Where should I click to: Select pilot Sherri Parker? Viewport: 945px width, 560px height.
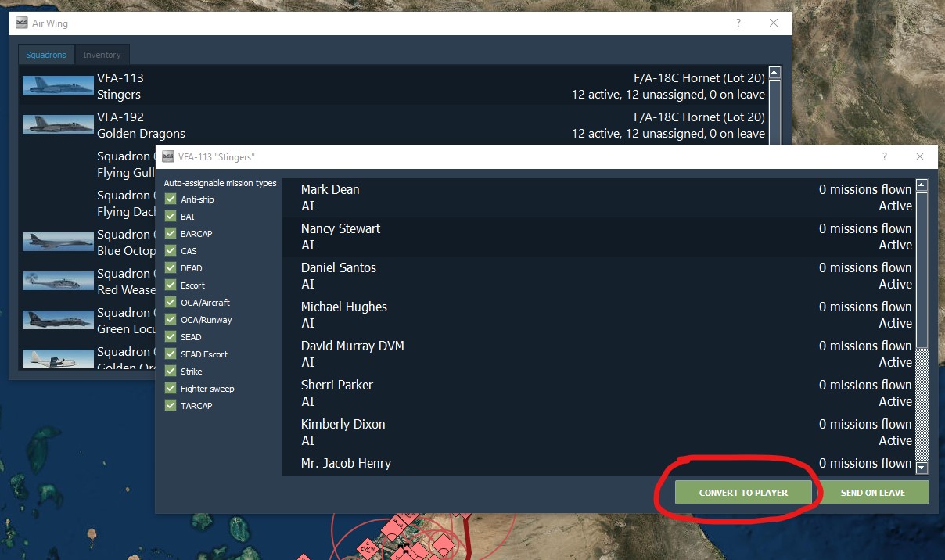coord(598,393)
